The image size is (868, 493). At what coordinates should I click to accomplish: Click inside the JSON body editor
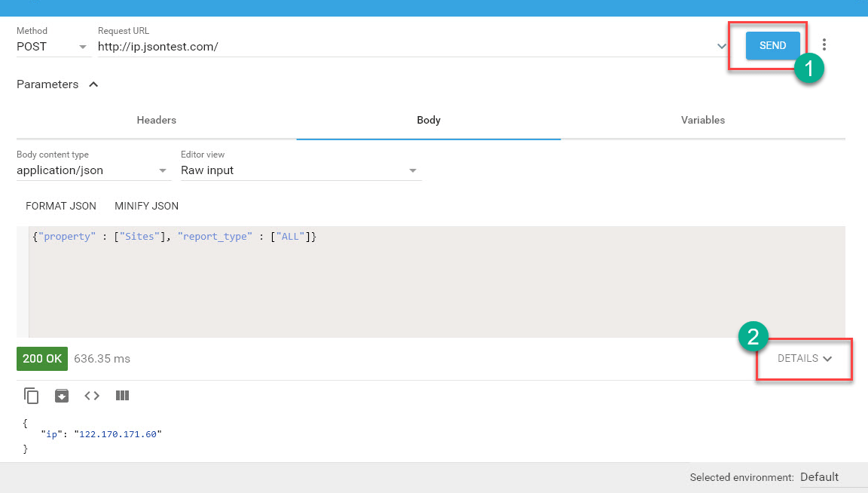[x=437, y=286]
